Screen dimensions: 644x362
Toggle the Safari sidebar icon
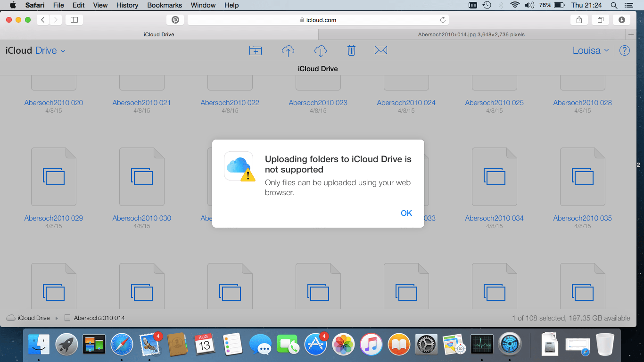[74, 20]
